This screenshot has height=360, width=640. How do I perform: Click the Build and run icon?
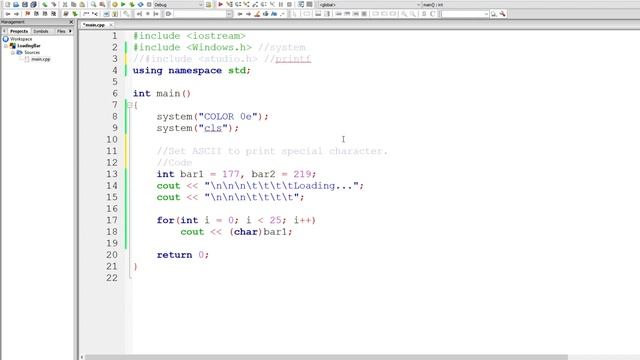coord(131,4)
